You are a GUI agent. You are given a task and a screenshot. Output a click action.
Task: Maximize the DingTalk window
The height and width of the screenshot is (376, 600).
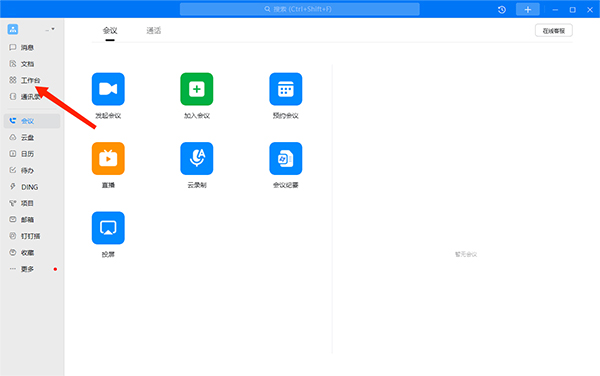pyautogui.click(x=572, y=10)
